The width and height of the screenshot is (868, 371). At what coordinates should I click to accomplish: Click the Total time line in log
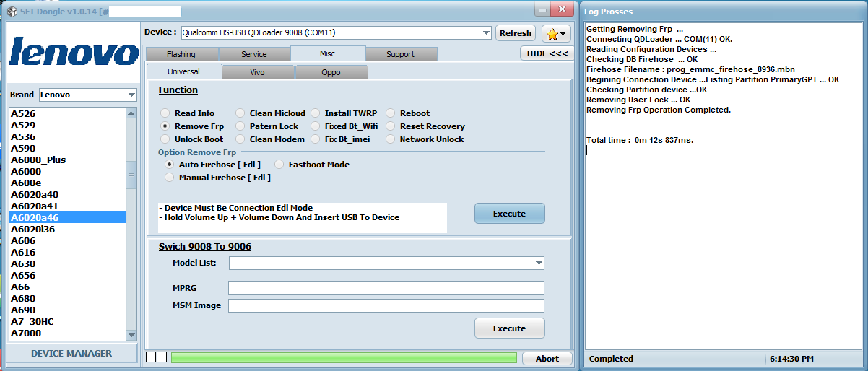[640, 140]
